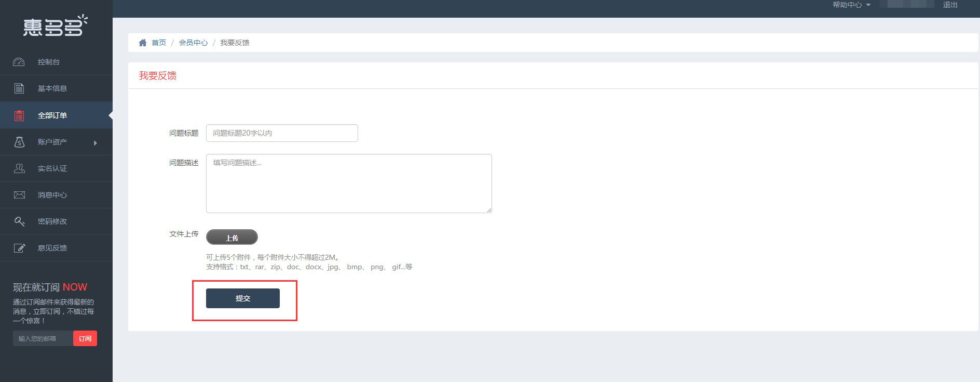980x382 pixels.
Task: Click the red 订阅 subscribe button
Action: click(85, 338)
